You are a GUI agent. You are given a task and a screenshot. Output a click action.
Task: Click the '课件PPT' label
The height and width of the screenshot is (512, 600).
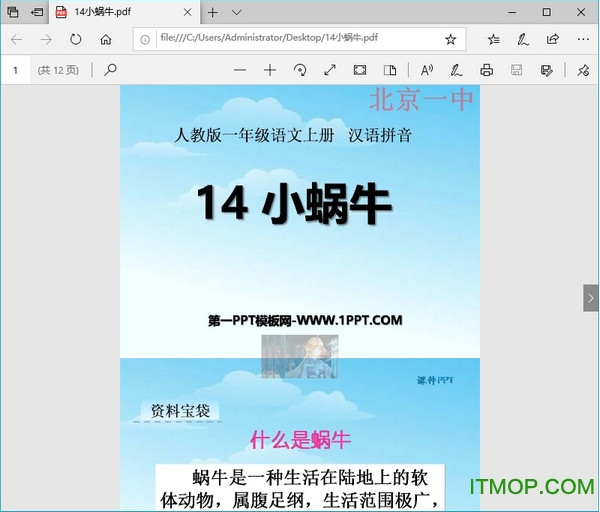pyautogui.click(x=435, y=380)
